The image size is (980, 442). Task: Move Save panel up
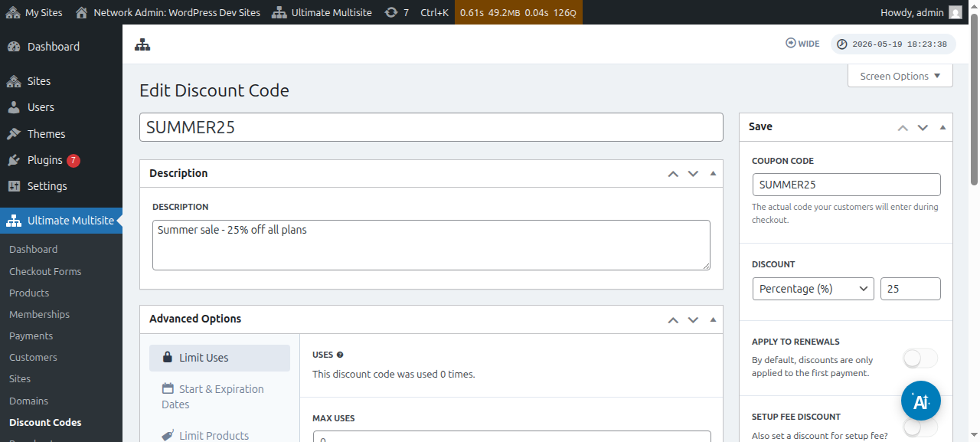[x=903, y=127]
